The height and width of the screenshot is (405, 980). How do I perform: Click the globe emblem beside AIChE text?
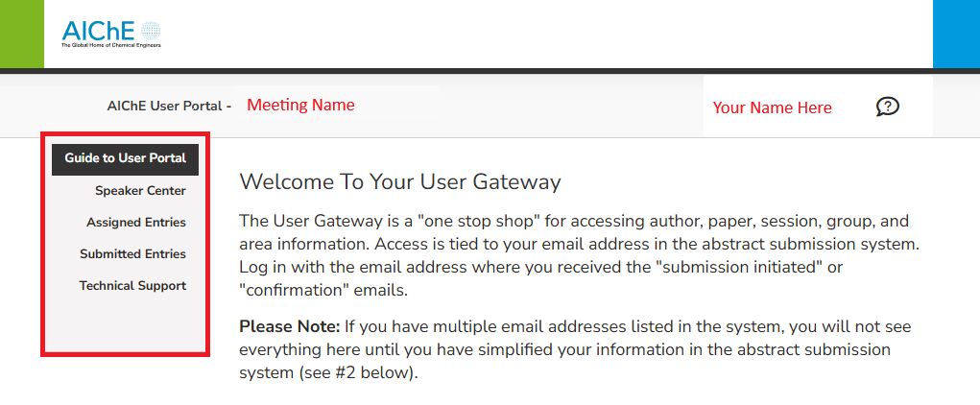[150, 31]
